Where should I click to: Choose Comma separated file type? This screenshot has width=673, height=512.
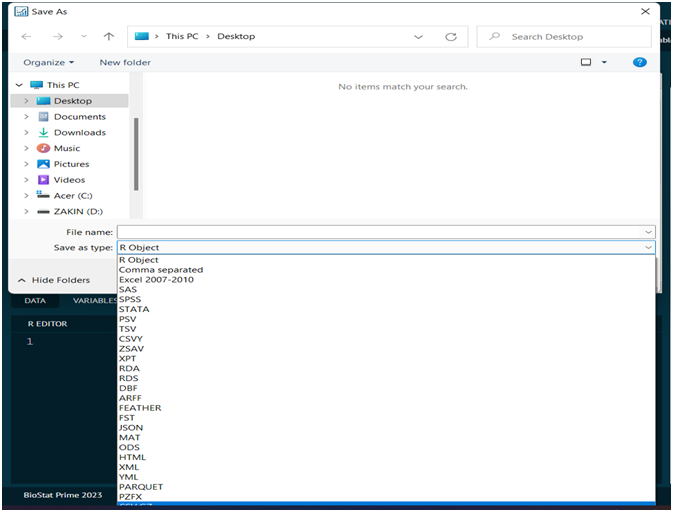coord(386,270)
